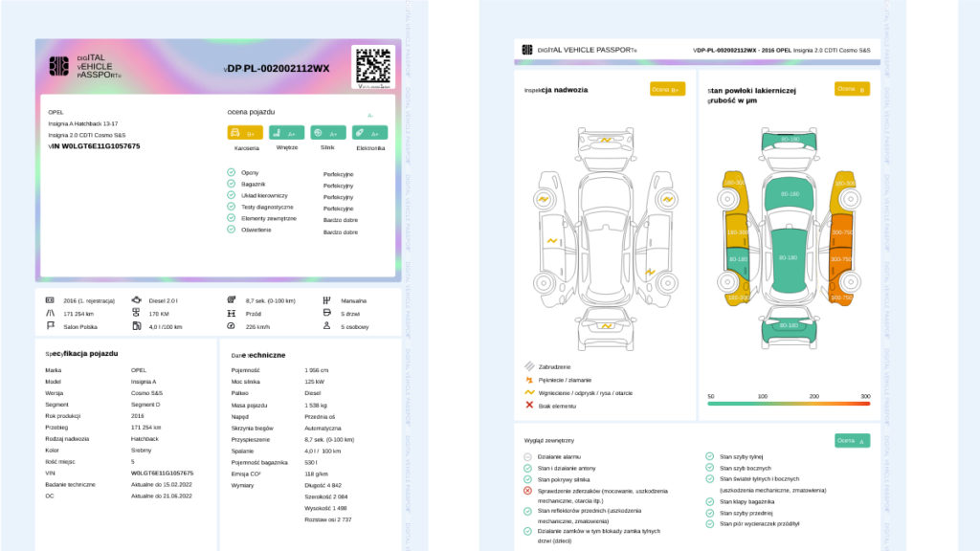Screen dimensions: 980x551
Task: Click the Ocena A badge for Wygląd zewnętrzny
Action: tap(852, 440)
